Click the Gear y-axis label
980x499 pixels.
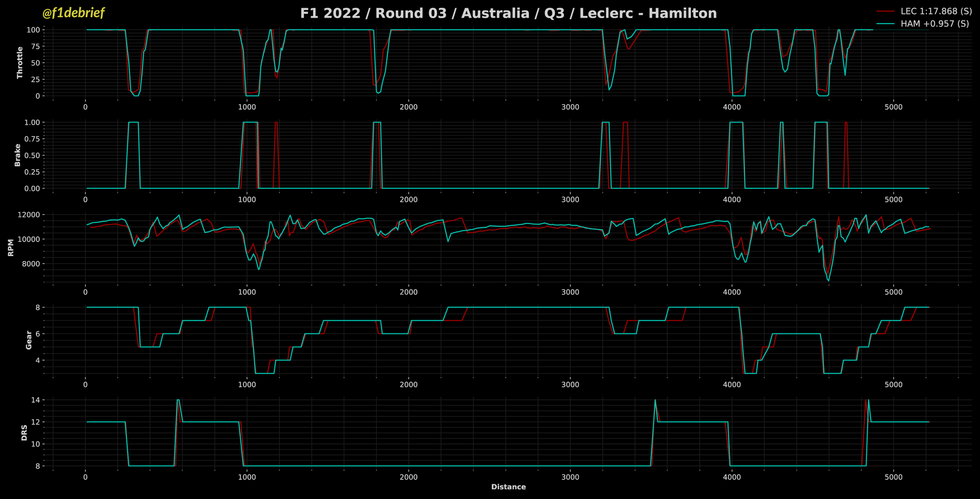coord(29,340)
